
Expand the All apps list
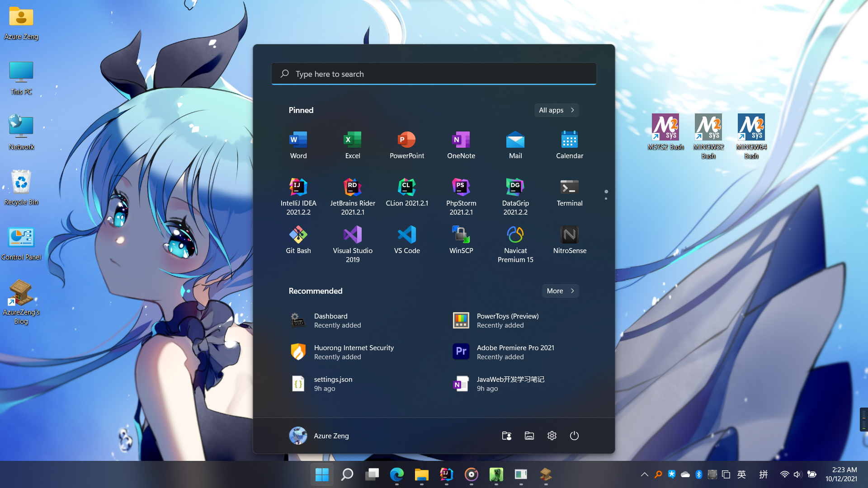point(556,110)
